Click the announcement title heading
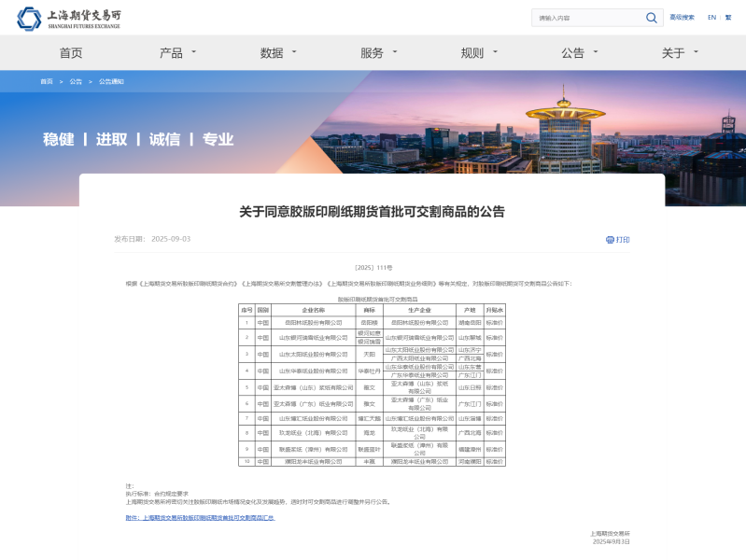Screen dimensions: 746x560 [372, 212]
